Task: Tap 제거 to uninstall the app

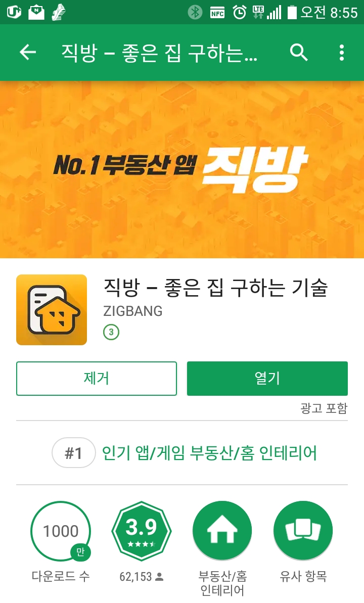Action: pos(97,379)
